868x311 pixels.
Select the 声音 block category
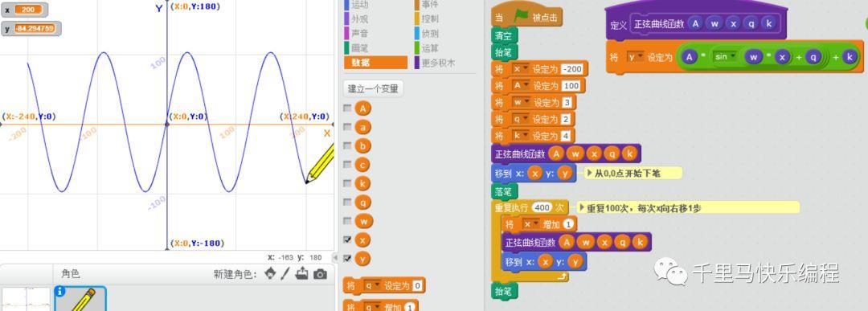[x=359, y=34]
